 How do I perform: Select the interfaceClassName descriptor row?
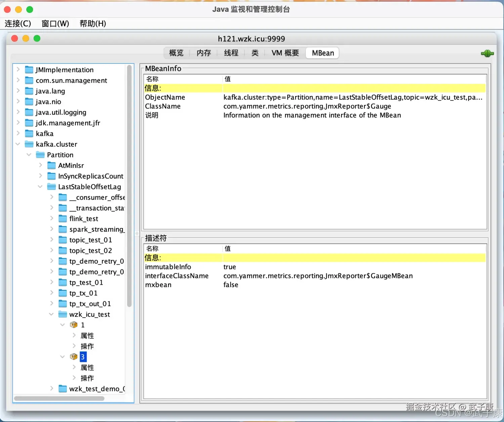click(315, 276)
